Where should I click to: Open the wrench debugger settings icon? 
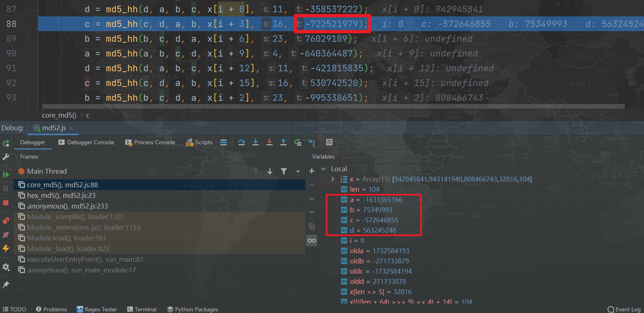click(6, 157)
